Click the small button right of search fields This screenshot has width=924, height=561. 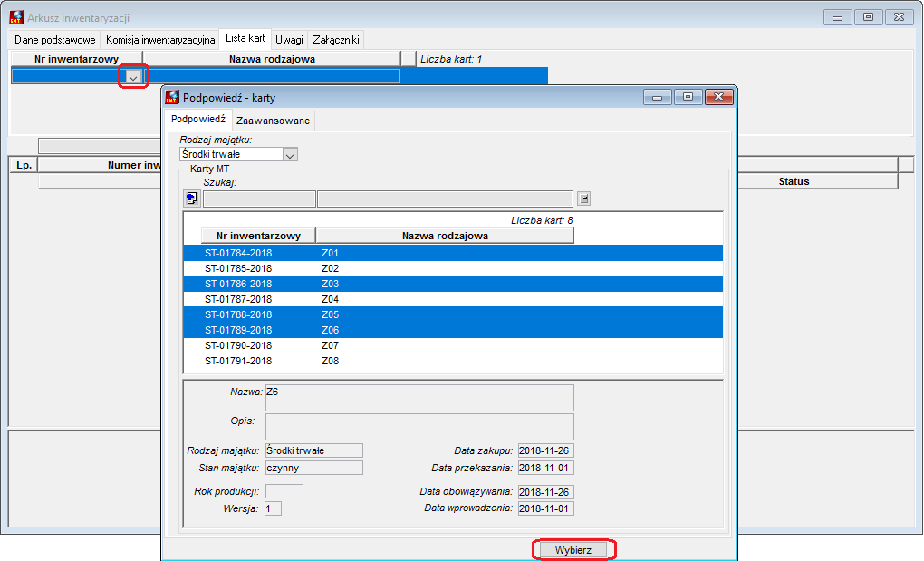pyautogui.click(x=583, y=198)
